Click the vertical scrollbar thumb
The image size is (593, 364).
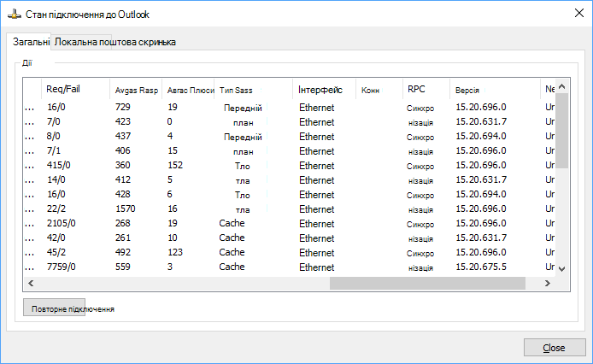click(x=562, y=131)
